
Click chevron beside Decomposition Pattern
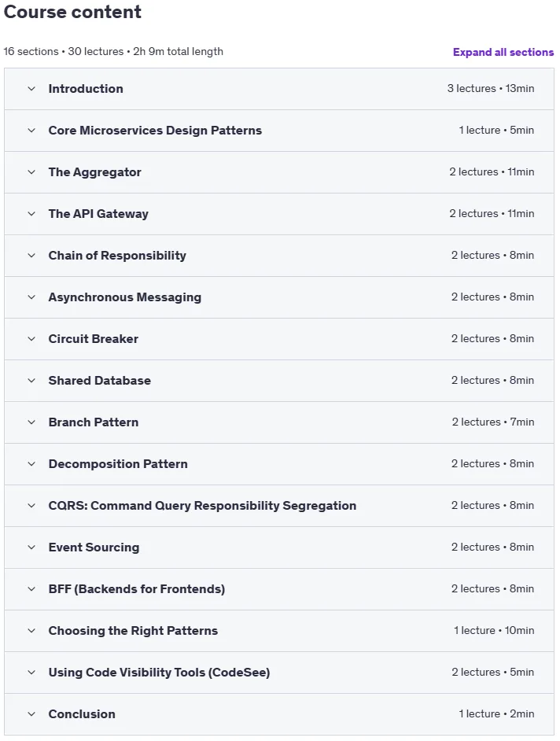coord(31,463)
